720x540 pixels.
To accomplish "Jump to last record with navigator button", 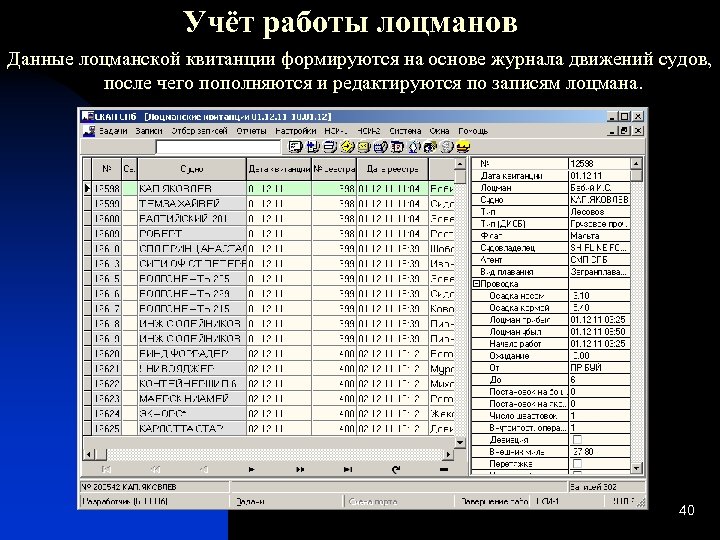I will 348,469.
